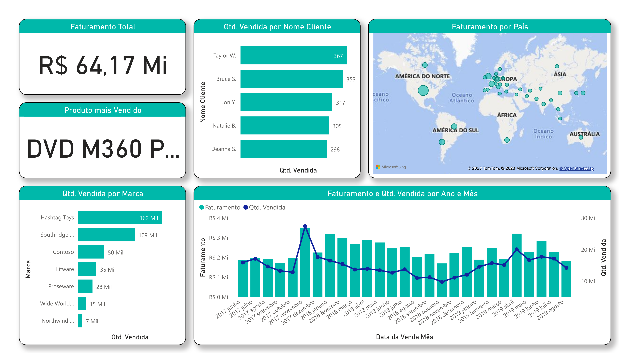The height and width of the screenshot is (364, 630).
Task: Click the Microsoft Bing logo on map
Action: click(390, 167)
